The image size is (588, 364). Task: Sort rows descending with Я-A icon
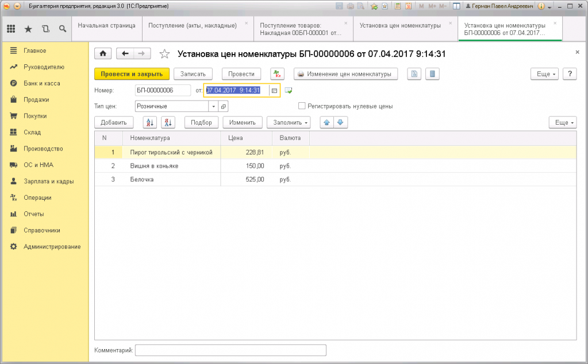168,122
